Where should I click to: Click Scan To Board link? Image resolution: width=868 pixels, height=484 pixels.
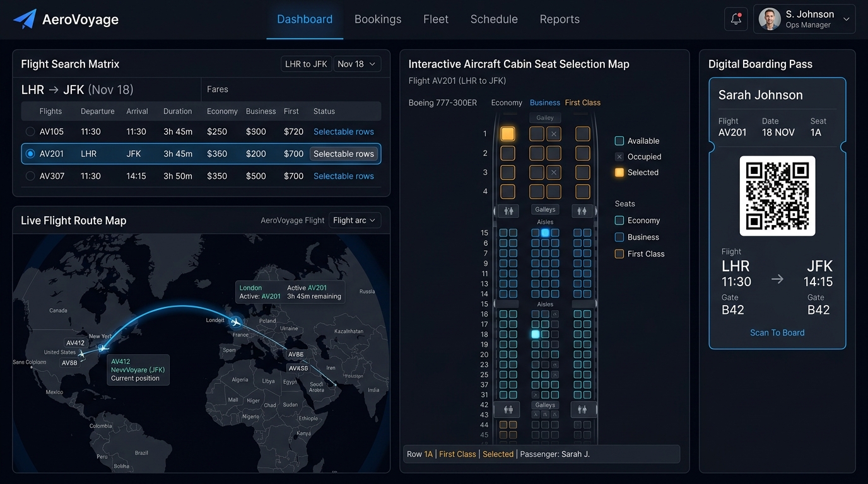tap(777, 333)
